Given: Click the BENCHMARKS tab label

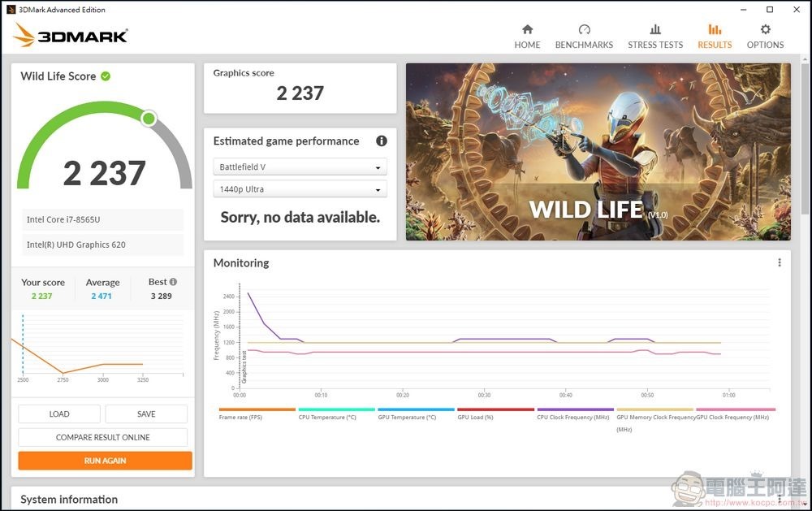Looking at the screenshot, I should click(584, 45).
